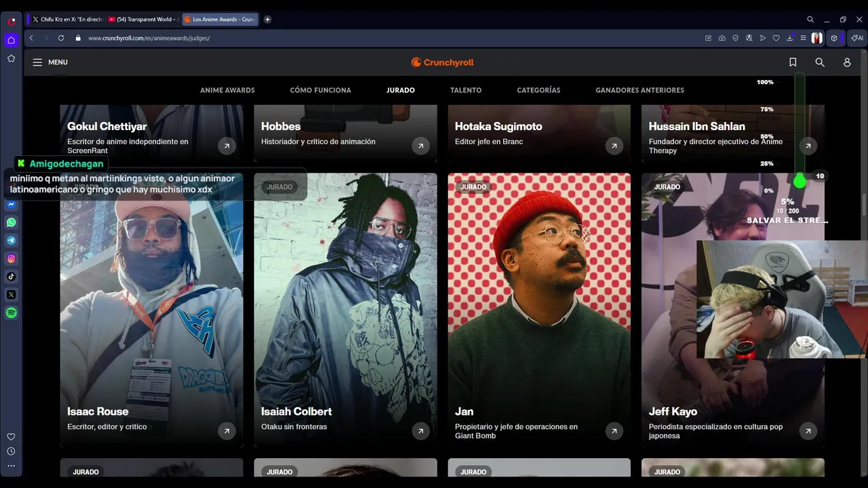Reload the current page

[x=61, y=38]
